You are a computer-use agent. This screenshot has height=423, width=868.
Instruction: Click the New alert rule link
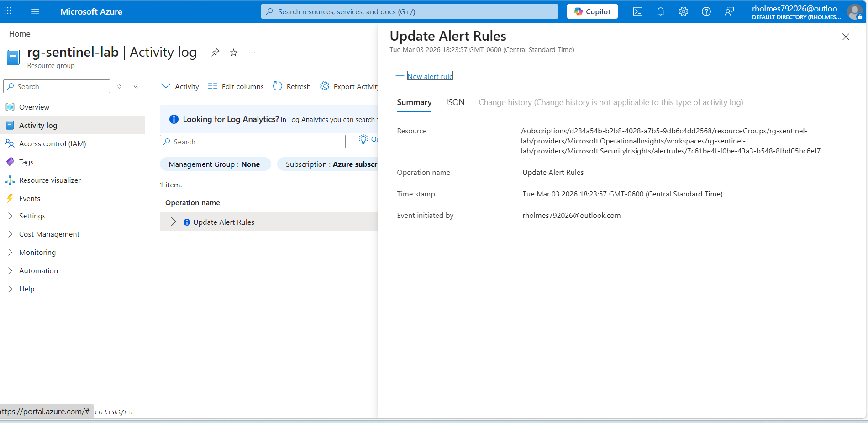tap(430, 76)
